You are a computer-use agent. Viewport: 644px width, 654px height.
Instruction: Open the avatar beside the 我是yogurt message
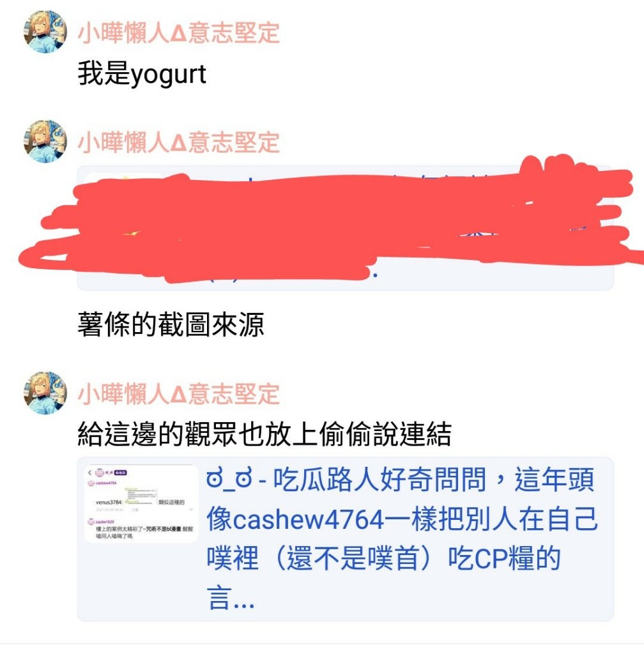(x=45, y=32)
